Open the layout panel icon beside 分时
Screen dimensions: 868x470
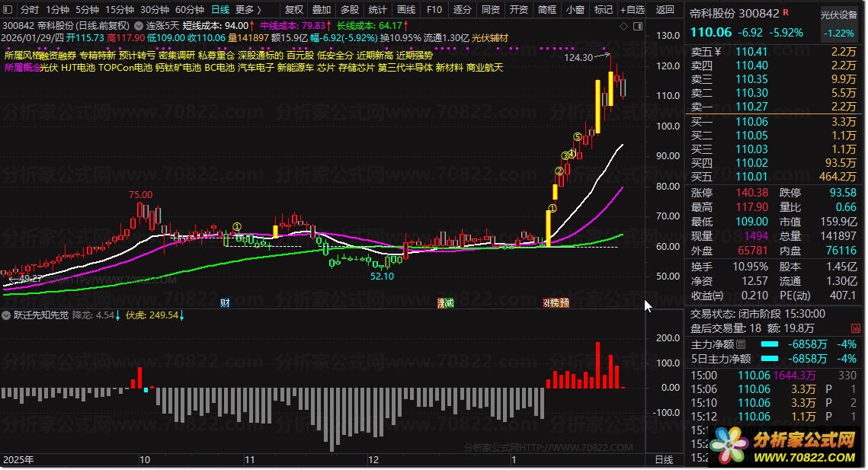7,9
